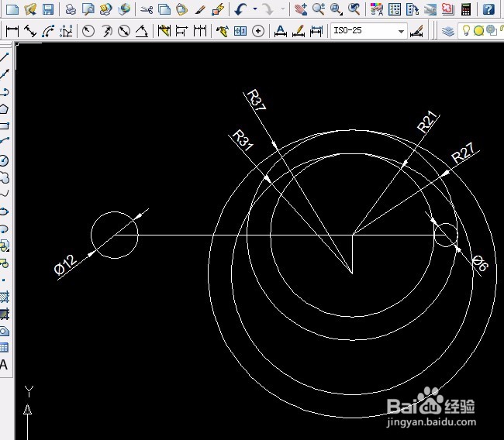Undo the last action
The width and height of the screenshot is (504, 440).
tap(240, 9)
